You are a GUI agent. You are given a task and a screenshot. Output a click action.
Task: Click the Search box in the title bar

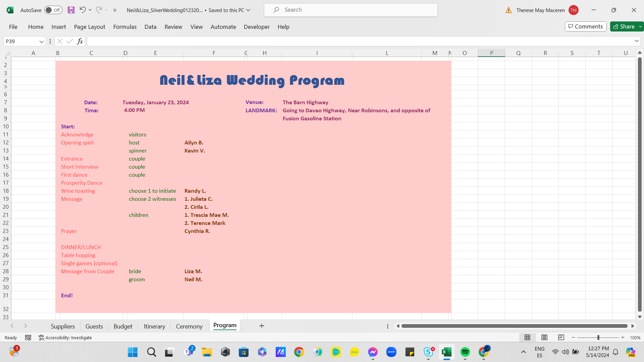point(351,10)
